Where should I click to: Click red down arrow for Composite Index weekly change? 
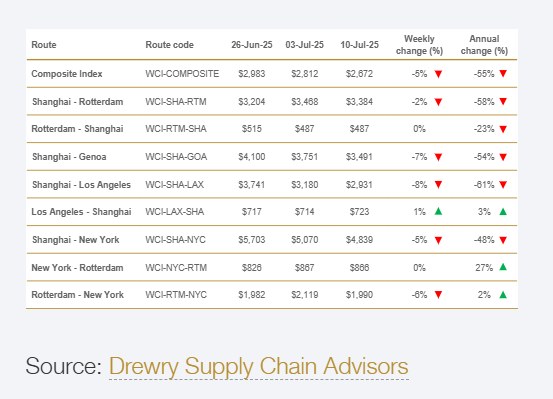point(438,74)
